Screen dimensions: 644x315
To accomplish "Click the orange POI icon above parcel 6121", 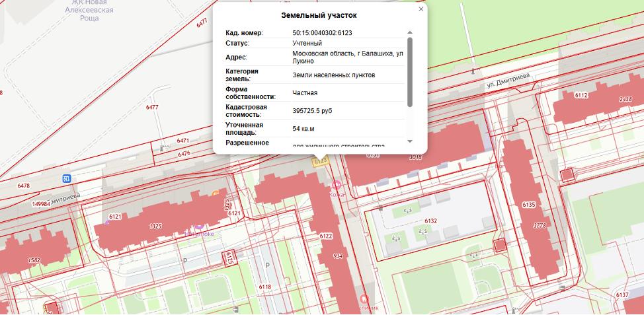I will coord(216,194).
